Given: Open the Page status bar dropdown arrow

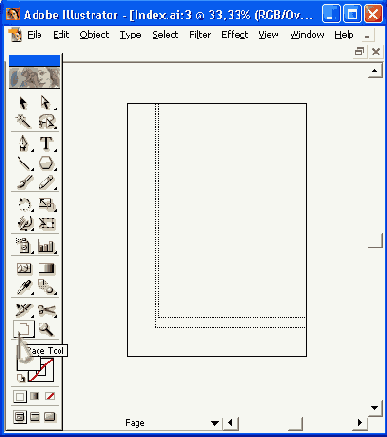Looking at the screenshot, I should (215, 423).
